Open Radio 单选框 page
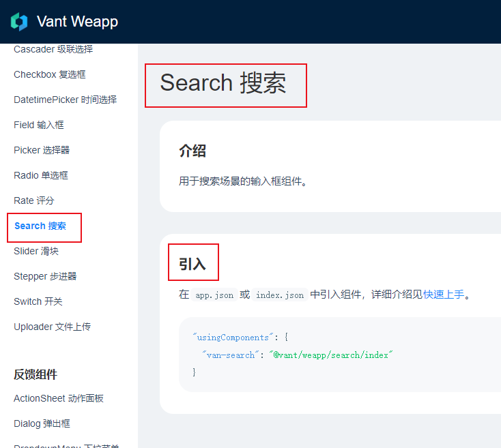The height and width of the screenshot is (448, 501). tap(41, 175)
